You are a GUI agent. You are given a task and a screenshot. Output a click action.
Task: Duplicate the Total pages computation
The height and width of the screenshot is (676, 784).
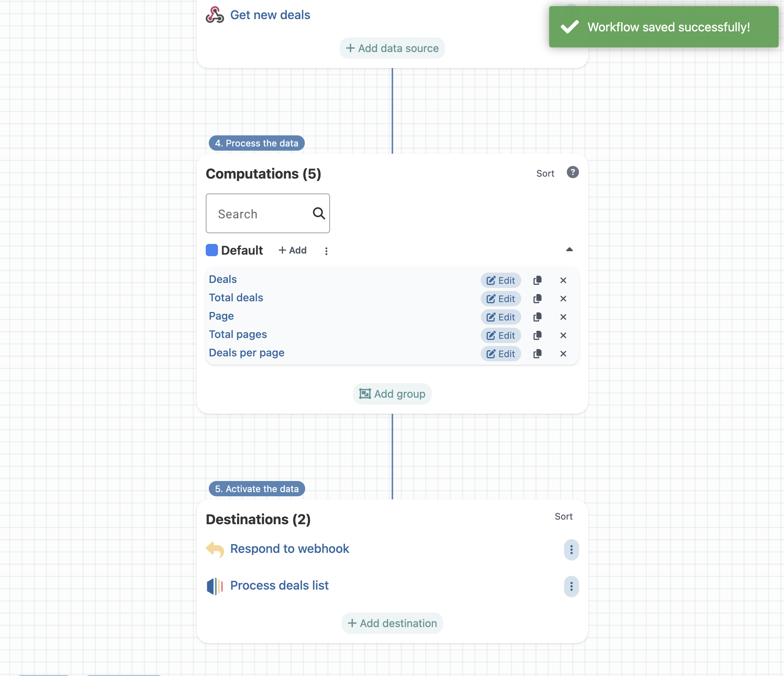tap(537, 335)
